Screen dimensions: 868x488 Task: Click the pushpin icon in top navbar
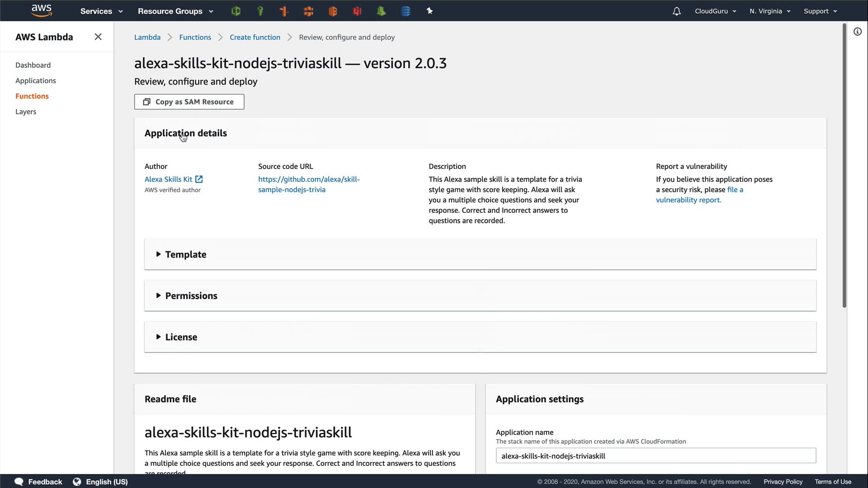[430, 11]
